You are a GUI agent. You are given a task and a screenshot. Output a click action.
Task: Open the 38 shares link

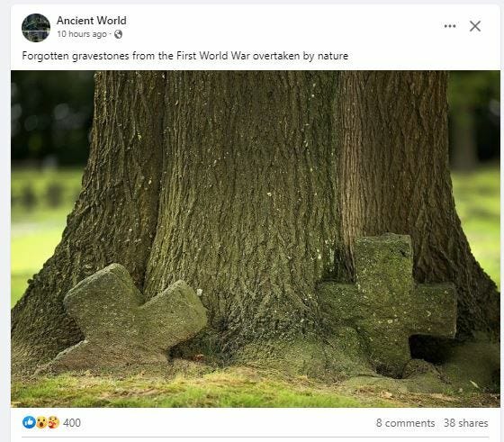click(x=466, y=423)
